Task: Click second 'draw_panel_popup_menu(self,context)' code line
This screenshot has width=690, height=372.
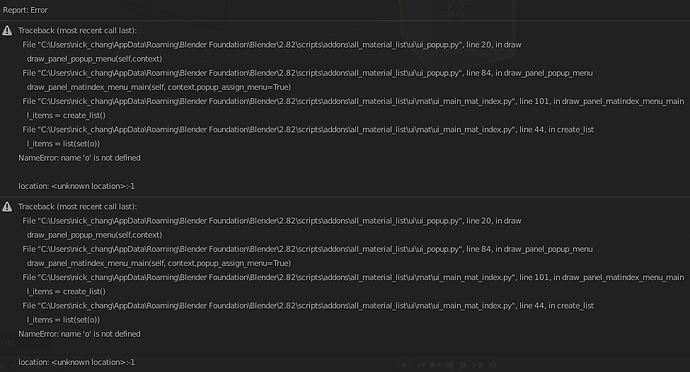Action: (95, 235)
